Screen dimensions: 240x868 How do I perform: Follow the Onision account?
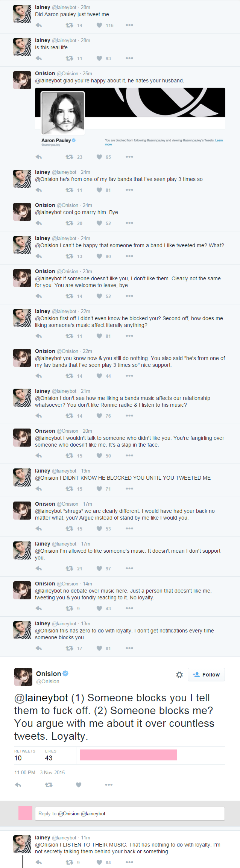206,675
